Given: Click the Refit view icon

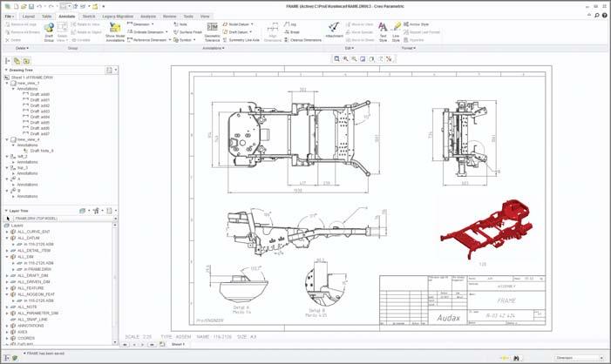Looking at the screenshot, I should [336, 59].
